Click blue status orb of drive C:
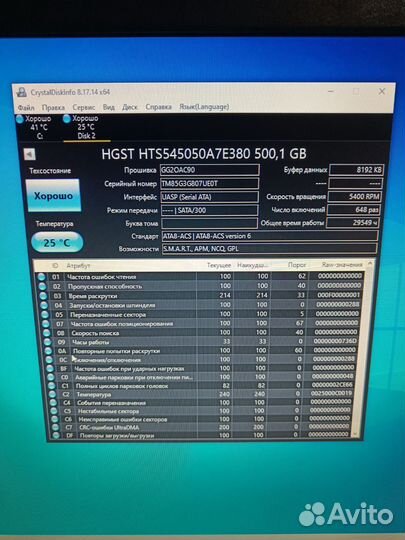The width and height of the screenshot is (405, 540). pyautogui.click(x=20, y=119)
